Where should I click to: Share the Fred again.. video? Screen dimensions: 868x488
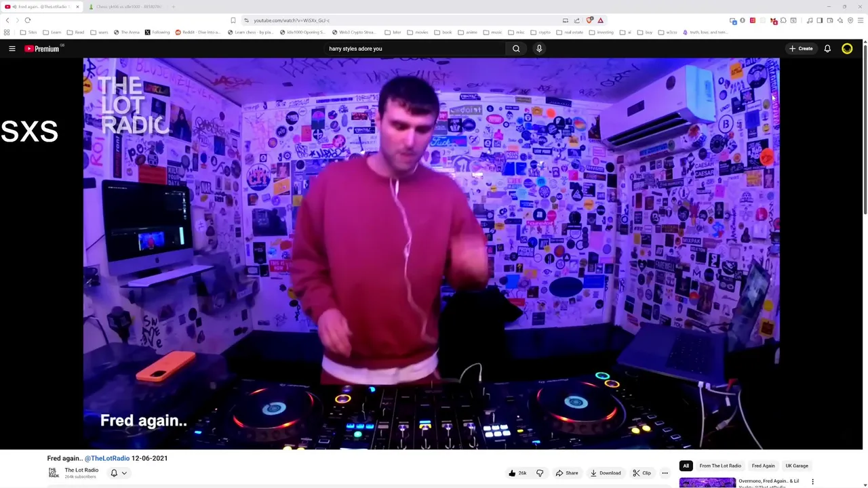pyautogui.click(x=567, y=473)
